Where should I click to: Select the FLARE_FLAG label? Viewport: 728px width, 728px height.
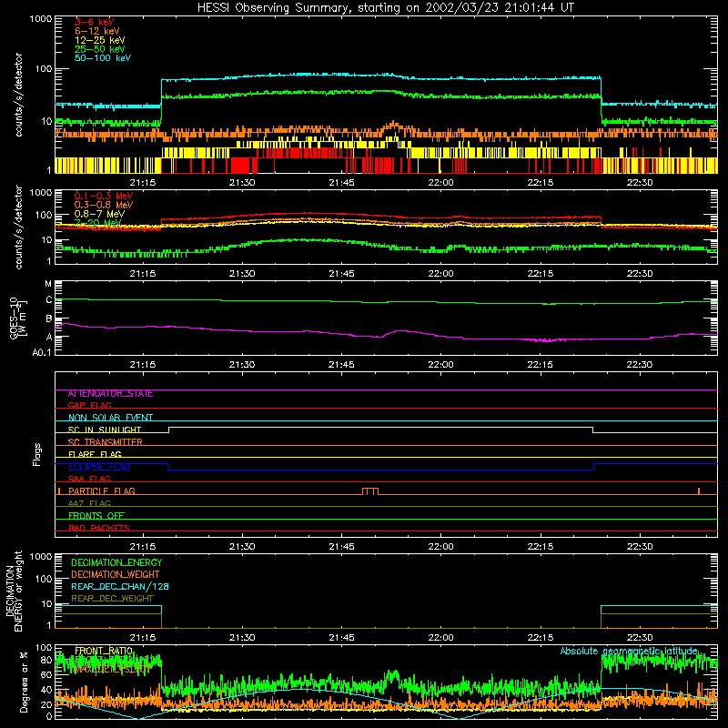click(95, 454)
